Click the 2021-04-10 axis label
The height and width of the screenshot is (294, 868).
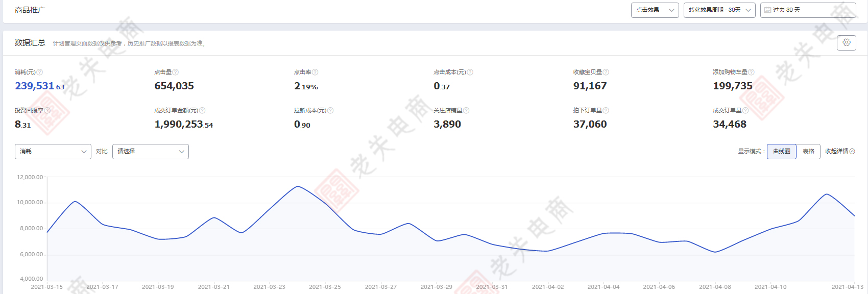coord(770,287)
